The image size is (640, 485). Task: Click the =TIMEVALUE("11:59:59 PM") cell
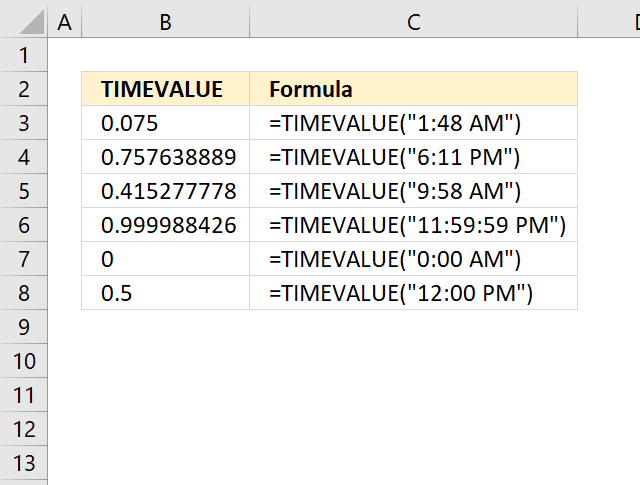pos(413,225)
